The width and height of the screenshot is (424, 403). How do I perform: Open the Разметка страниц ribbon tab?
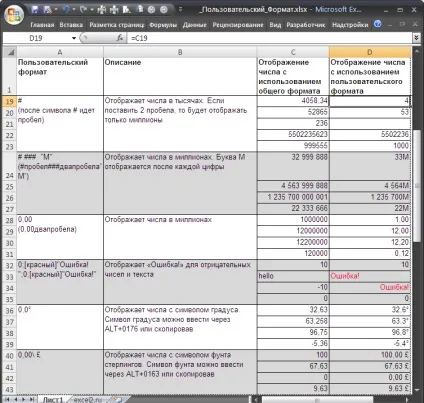tap(116, 25)
